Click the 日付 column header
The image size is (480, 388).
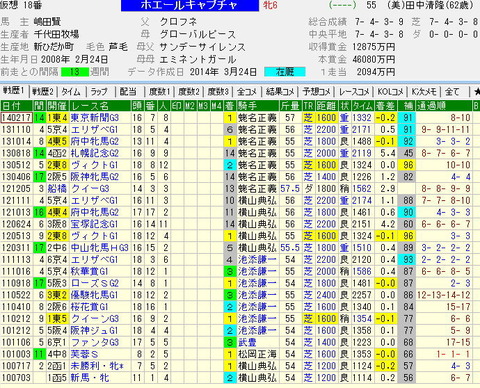(x=17, y=106)
